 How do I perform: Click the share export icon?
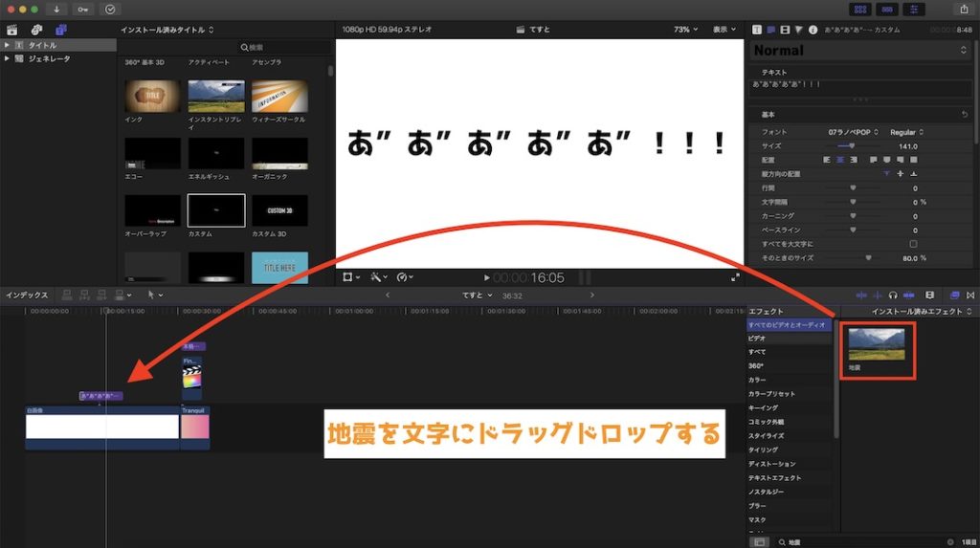[x=964, y=10]
